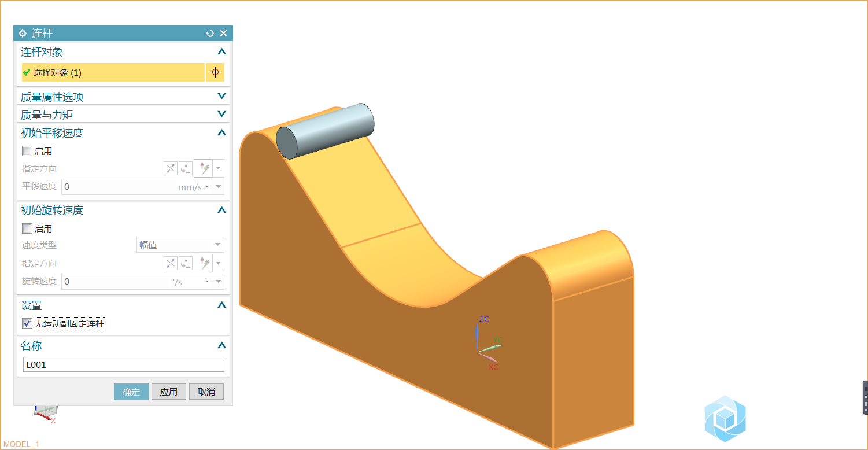Expand the 质量与力矩 section
The width and height of the screenshot is (868, 450).
point(221,115)
